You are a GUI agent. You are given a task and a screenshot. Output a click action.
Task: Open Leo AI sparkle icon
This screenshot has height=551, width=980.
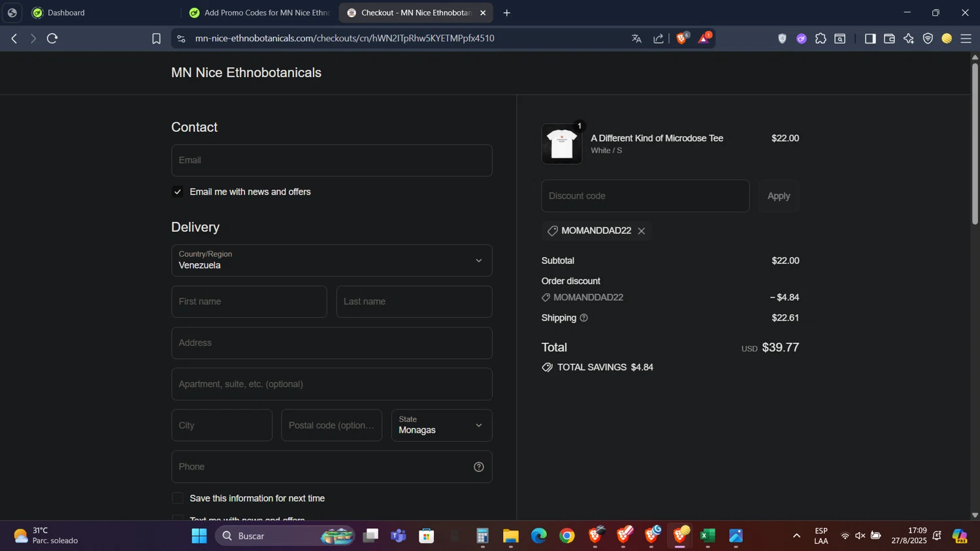[x=908, y=39]
